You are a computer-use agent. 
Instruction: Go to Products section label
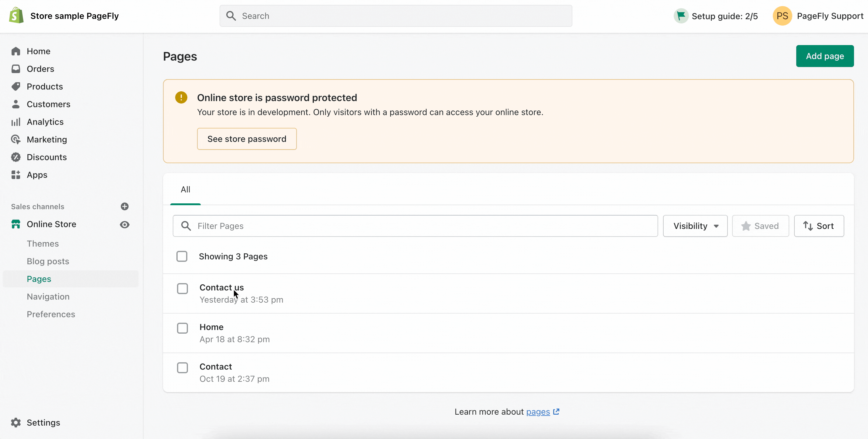click(45, 87)
